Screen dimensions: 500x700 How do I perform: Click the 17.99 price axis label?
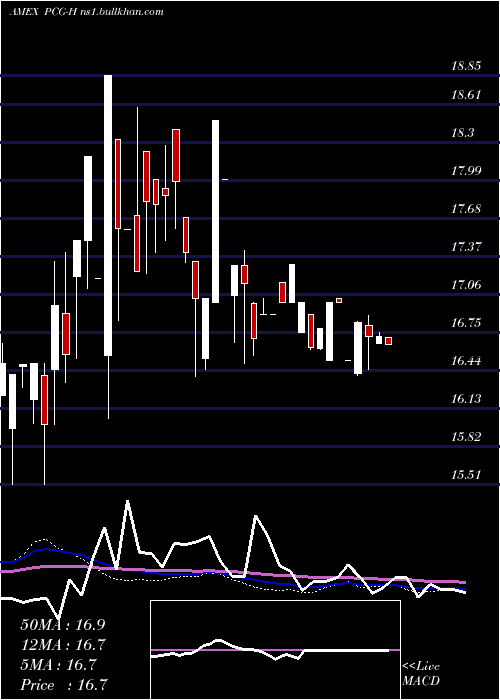pyautogui.click(x=466, y=171)
